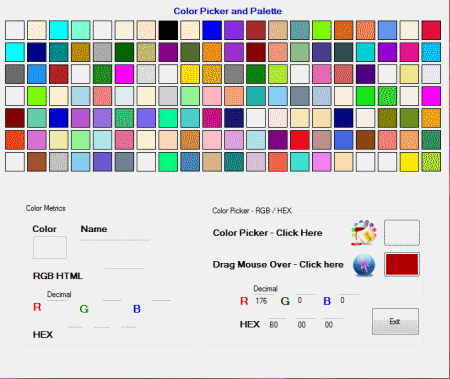
Task: Pick the saddle brown swatch in the sixth row
Action: 365,140
